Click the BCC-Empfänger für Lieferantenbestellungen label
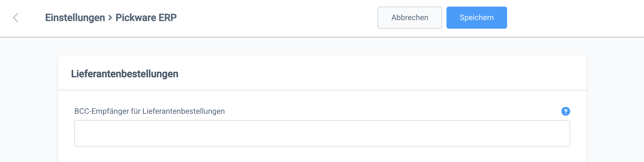This screenshot has height=162, width=644. pos(150,111)
